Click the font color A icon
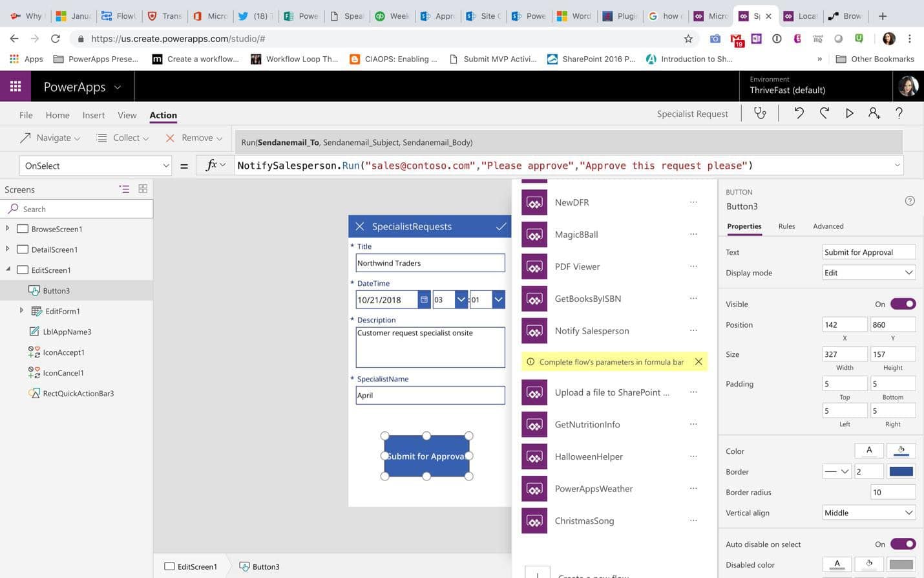The height and width of the screenshot is (578, 924). pos(868,450)
